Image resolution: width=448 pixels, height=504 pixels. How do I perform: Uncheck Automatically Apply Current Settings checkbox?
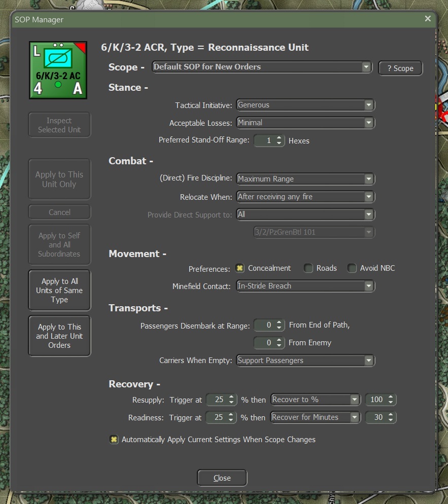point(114,440)
